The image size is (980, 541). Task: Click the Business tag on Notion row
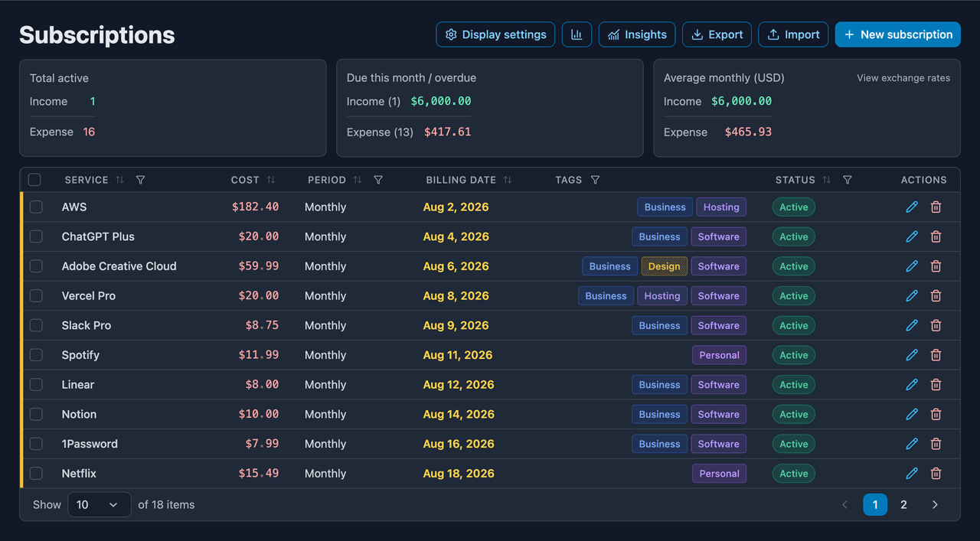pos(660,414)
